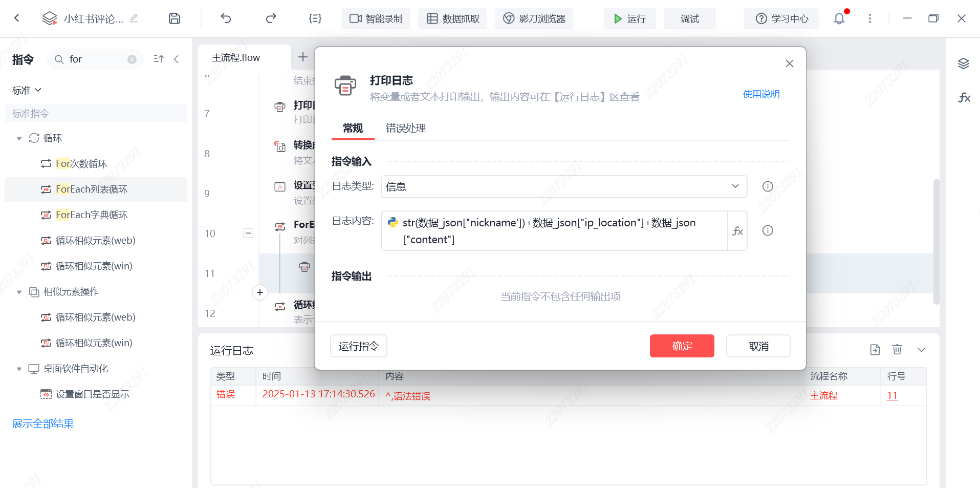
Task: Click the convert icon on line 8
Action: (280, 147)
